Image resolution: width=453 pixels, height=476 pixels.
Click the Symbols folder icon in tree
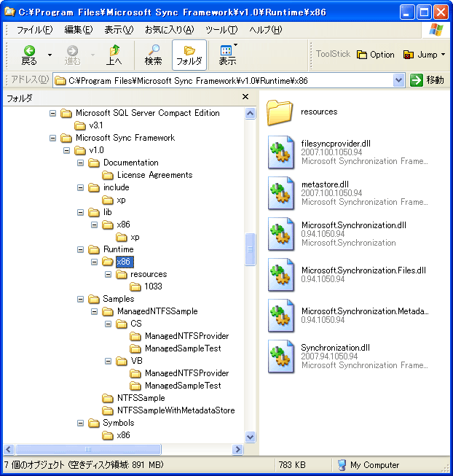click(x=94, y=424)
